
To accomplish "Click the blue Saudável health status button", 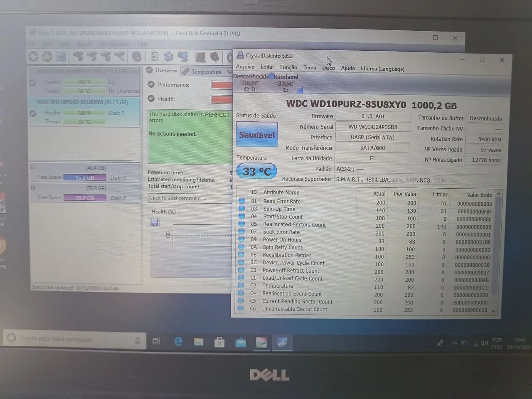I will point(257,134).
